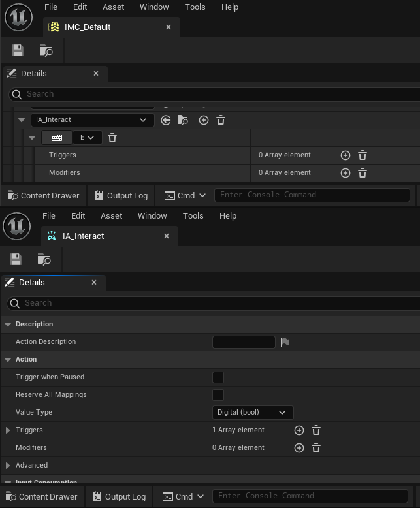Add Modifiers element in IMC_Default mapping
The width and height of the screenshot is (420, 508).
(346, 173)
